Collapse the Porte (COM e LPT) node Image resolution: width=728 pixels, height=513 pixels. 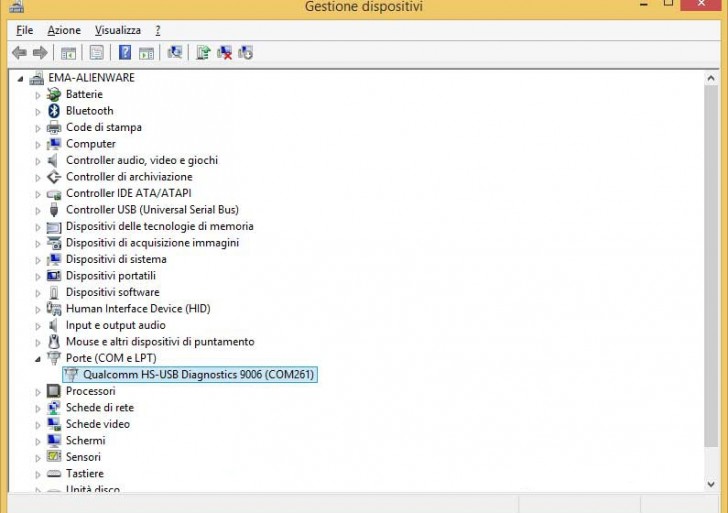pyautogui.click(x=38, y=359)
